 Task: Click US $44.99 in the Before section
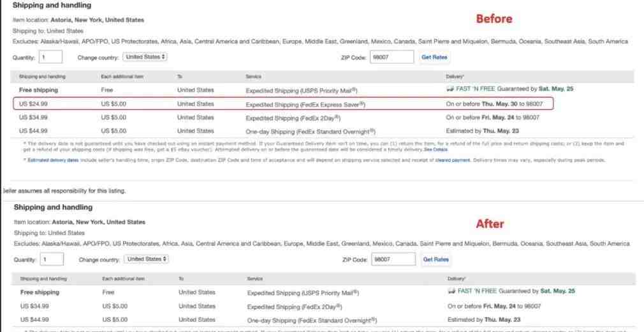click(33, 131)
